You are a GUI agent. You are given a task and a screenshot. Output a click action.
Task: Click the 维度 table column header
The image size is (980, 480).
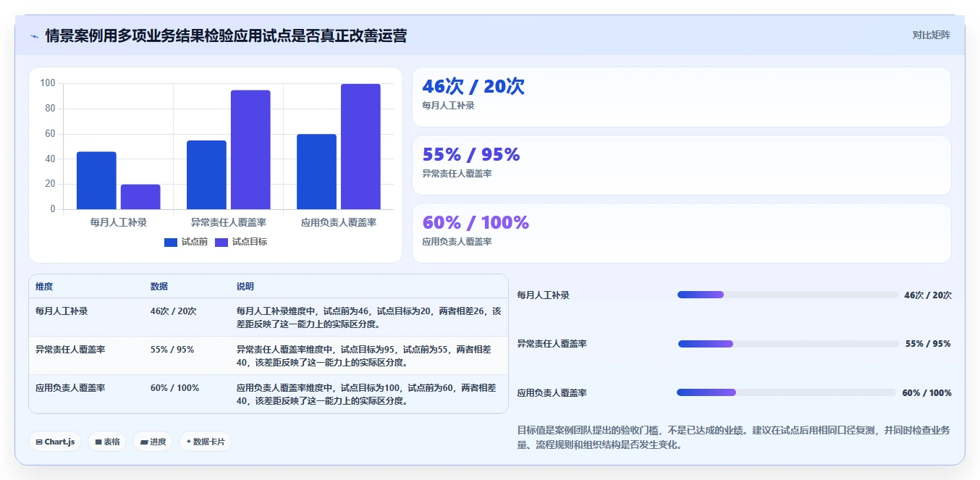click(44, 287)
